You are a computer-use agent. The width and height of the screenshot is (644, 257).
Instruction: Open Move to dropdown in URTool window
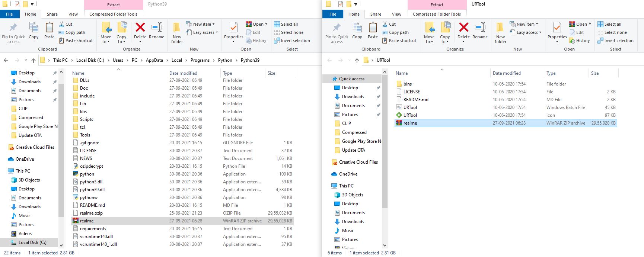tap(429, 39)
